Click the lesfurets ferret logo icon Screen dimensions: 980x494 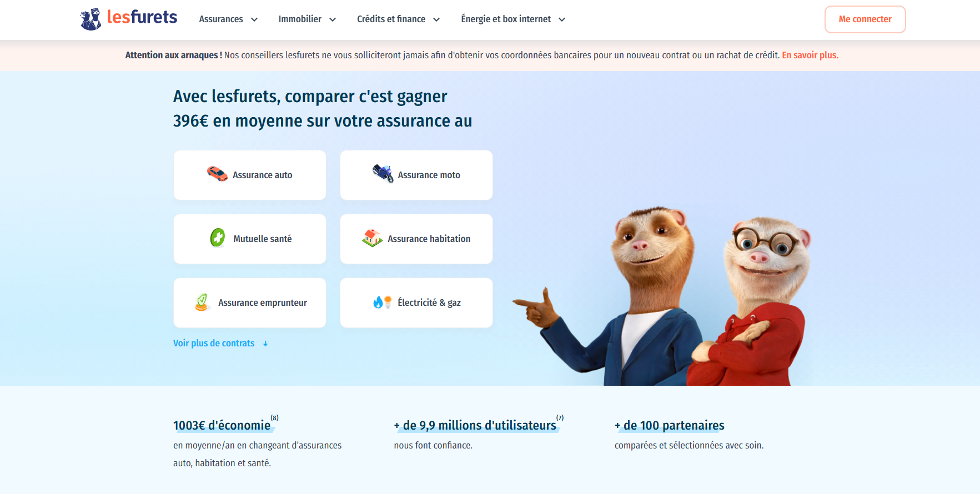pos(91,19)
